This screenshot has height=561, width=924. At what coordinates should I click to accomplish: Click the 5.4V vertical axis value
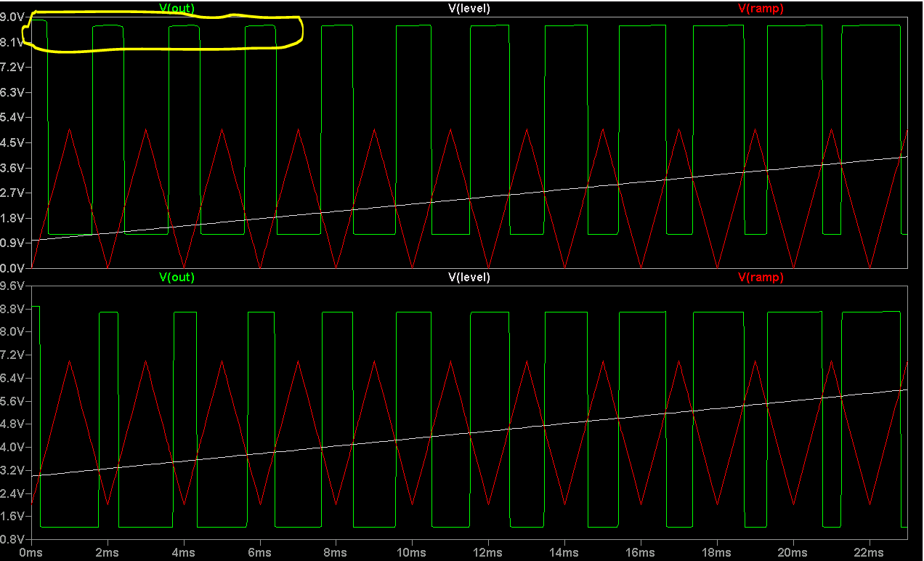[12, 117]
